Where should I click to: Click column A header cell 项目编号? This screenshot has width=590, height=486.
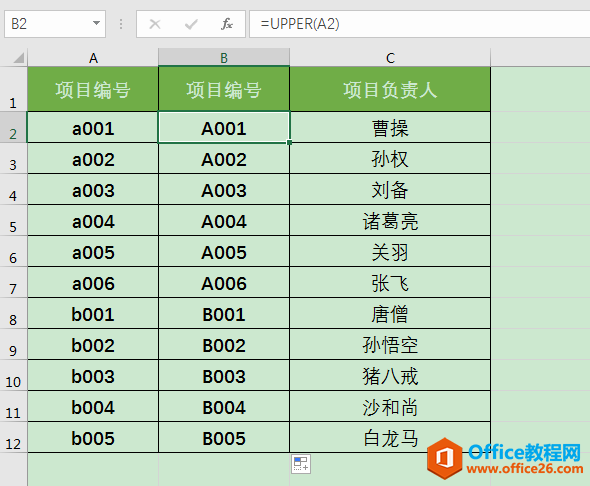click(93, 89)
